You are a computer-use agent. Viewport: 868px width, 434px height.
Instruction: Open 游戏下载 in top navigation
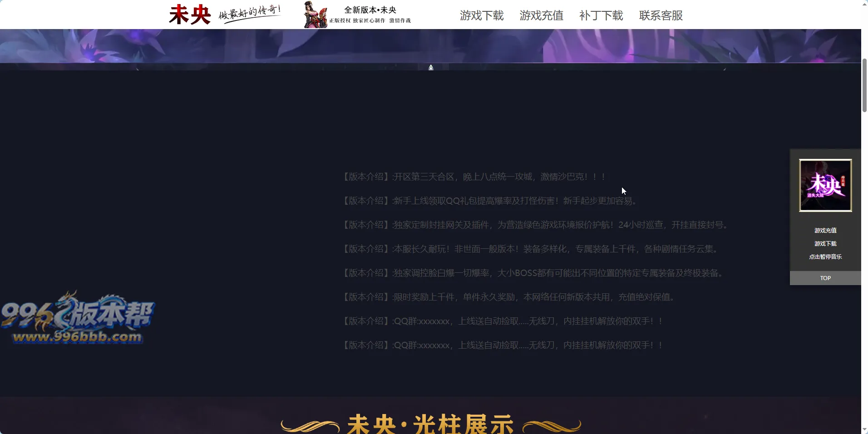(482, 15)
